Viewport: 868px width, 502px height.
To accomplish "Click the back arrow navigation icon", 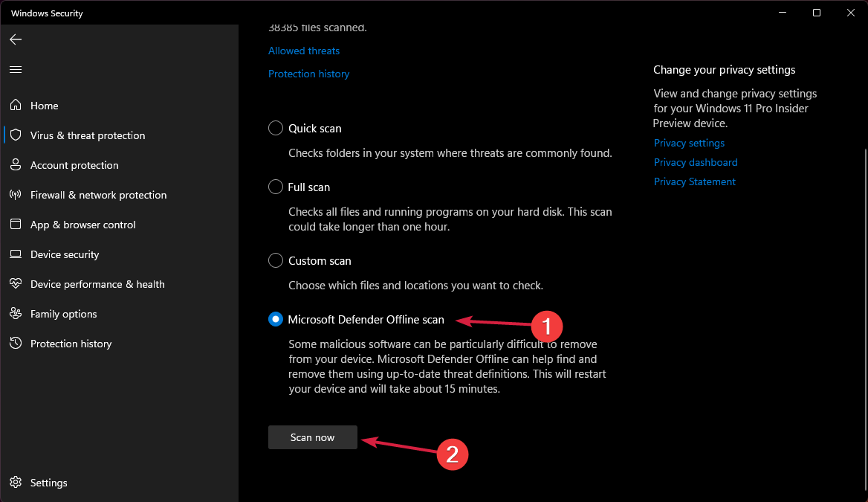I will 16,39.
